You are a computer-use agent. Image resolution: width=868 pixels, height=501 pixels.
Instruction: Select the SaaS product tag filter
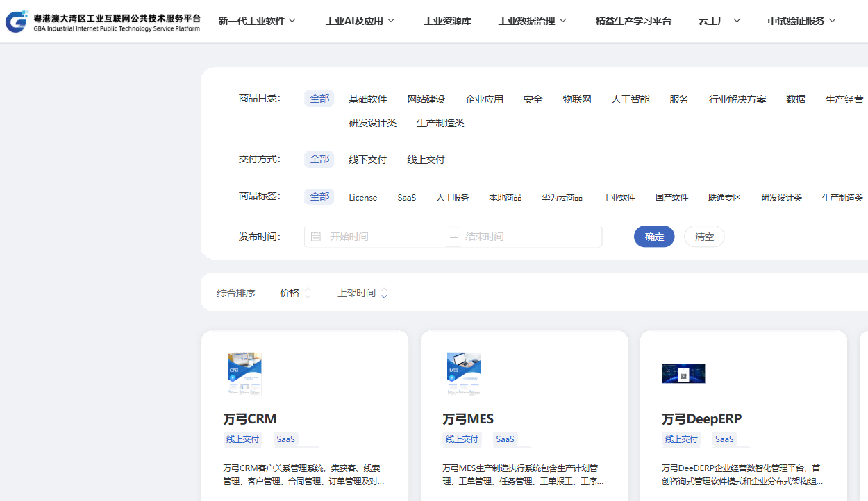click(x=406, y=197)
